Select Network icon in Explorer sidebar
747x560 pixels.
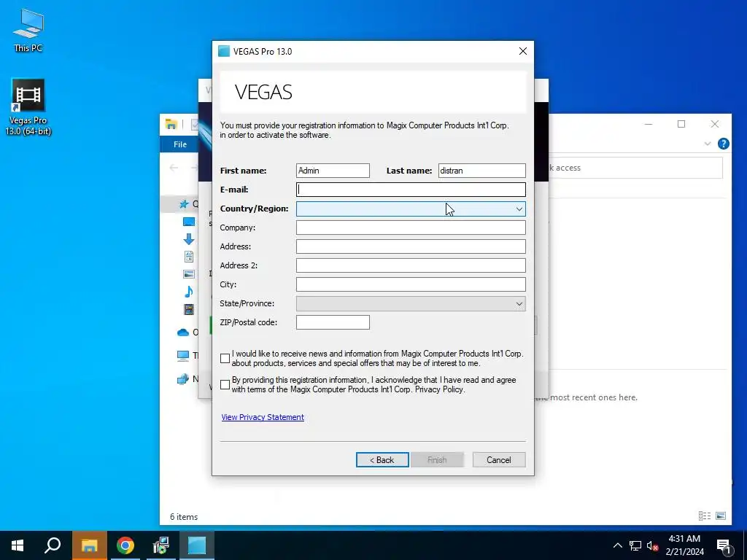tap(183, 379)
